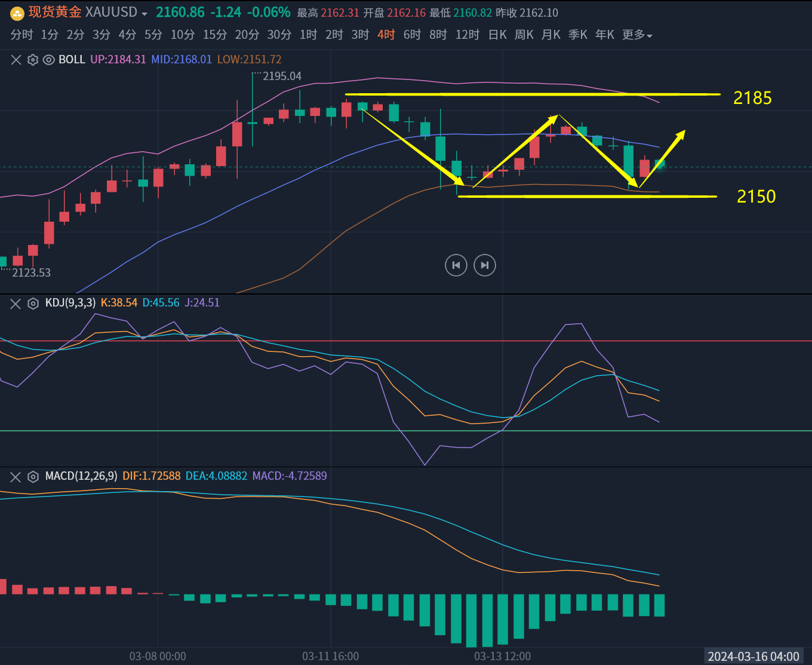The width and height of the screenshot is (812, 665).
Task: Switch to the 15分 timeframe
Action: tap(215, 35)
